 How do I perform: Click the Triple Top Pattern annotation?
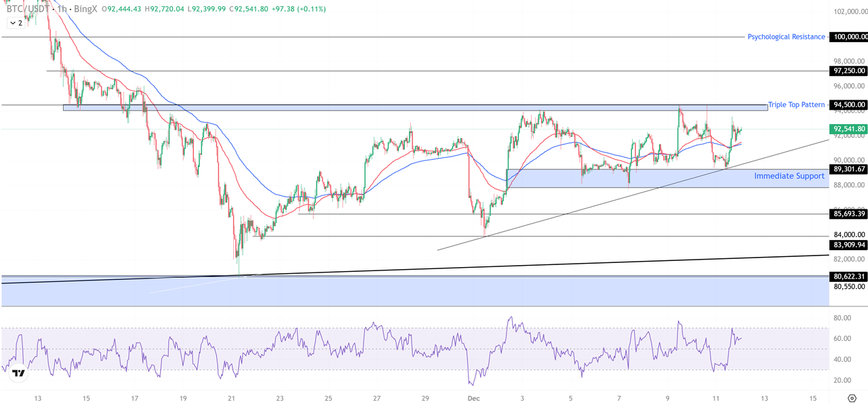click(x=796, y=105)
